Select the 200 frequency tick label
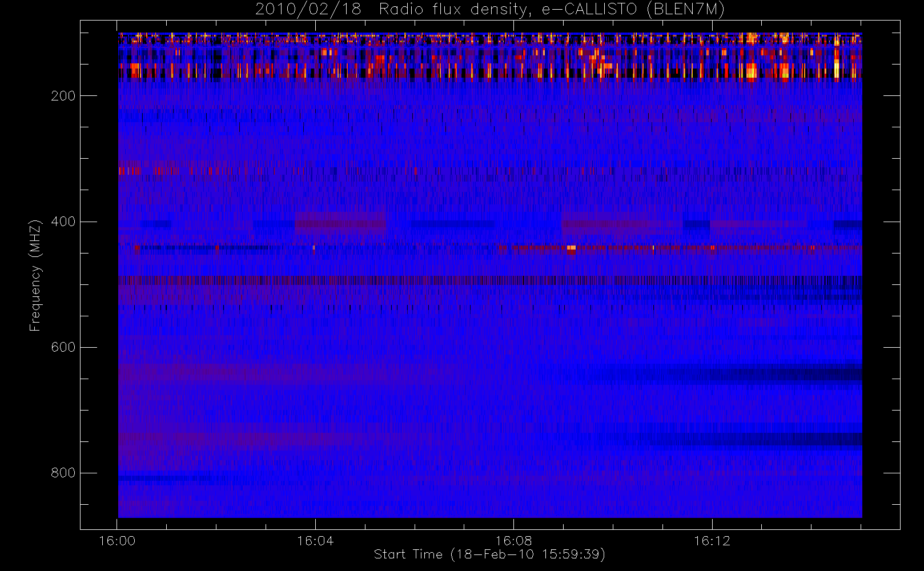 click(x=63, y=96)
